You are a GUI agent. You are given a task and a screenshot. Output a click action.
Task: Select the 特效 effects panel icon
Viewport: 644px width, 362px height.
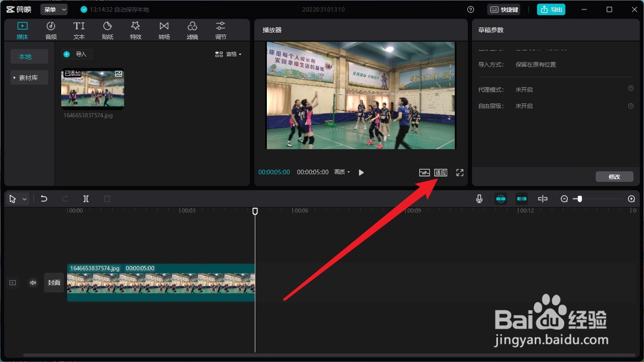pyautogui.click(x=136, y=30)
